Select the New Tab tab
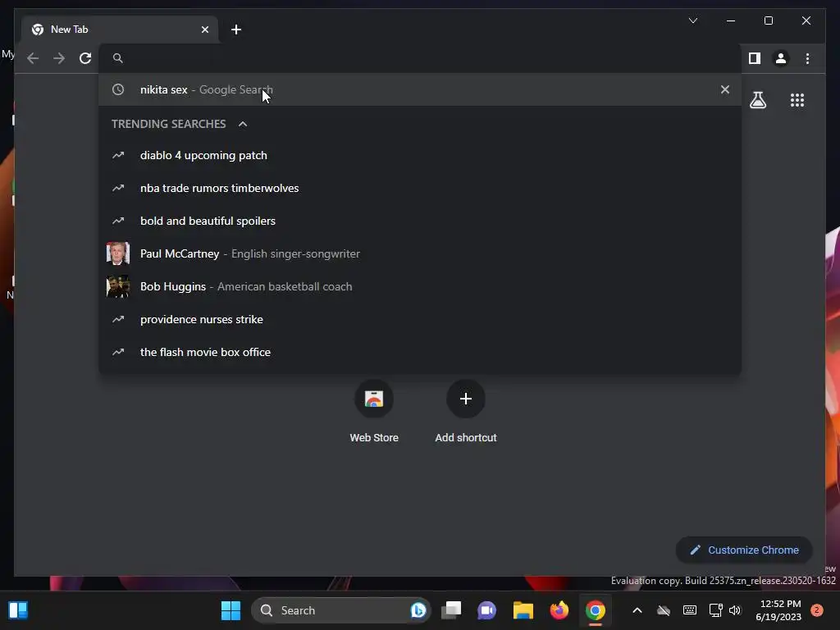The width and height of the screenshot is (840, 630). [x=120, y=30]
